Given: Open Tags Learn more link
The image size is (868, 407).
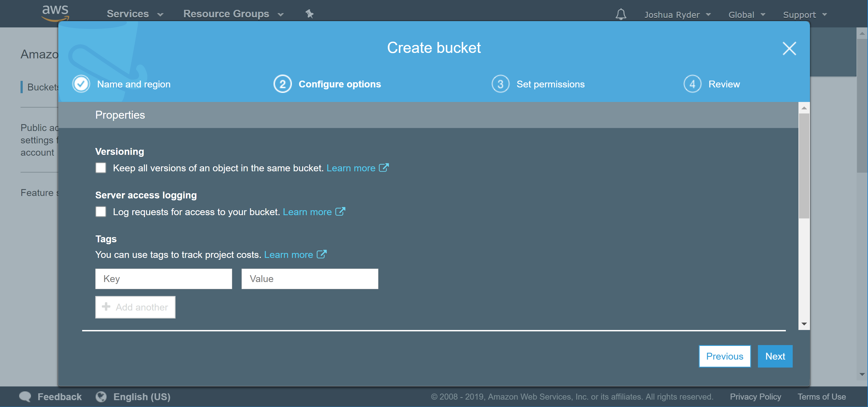Looking at the screenshot, I should pyautogui.click(x=288, y=255).
